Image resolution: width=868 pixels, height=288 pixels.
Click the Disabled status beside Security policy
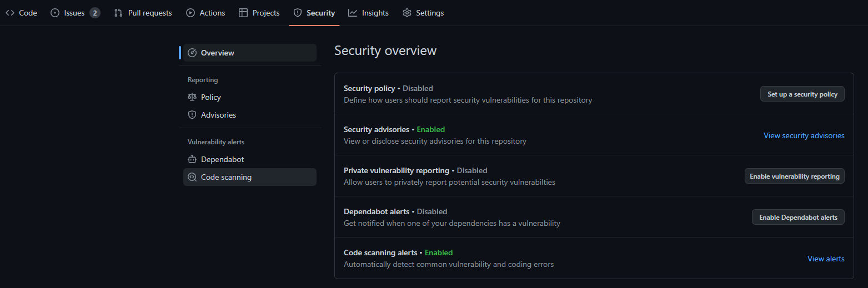click(x=418, y=88)
